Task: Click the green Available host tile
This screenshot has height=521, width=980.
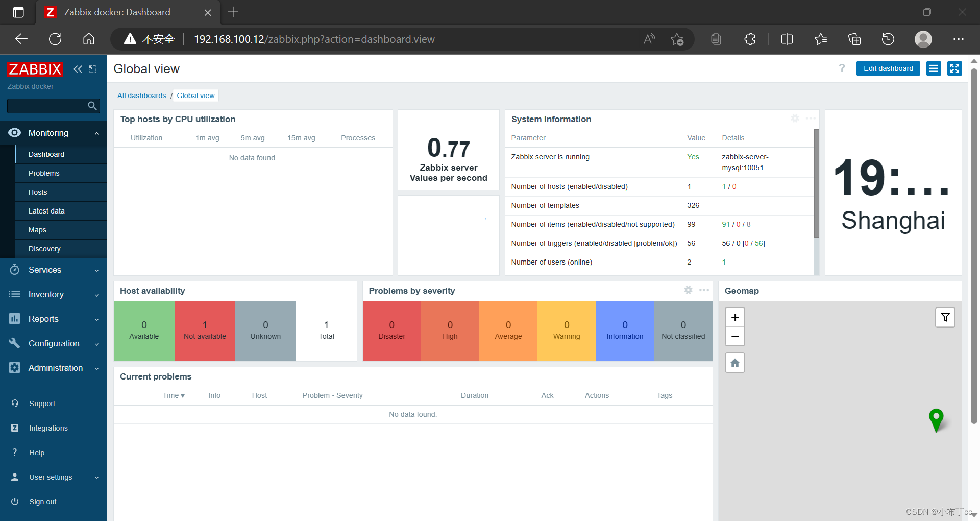Action: tap(144, 331)
